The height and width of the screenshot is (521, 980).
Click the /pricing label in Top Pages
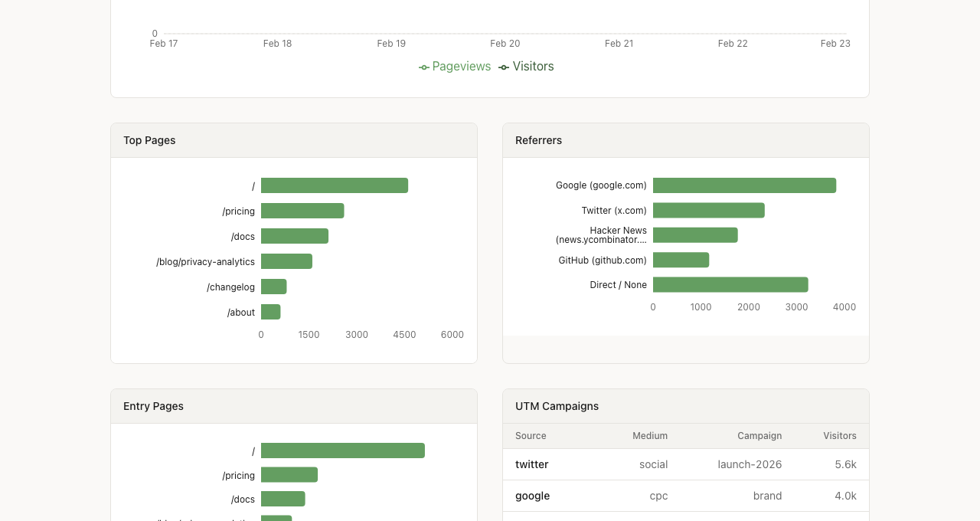coord(239,211)
